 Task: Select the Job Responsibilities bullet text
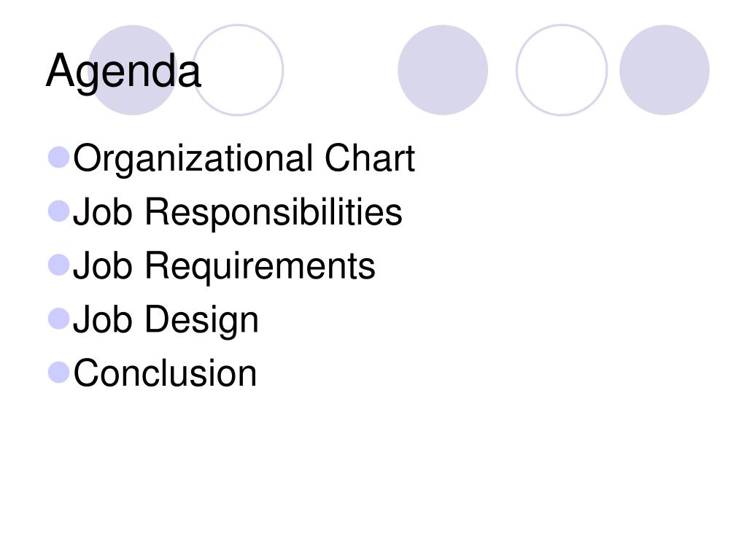[x=237, y=212]
